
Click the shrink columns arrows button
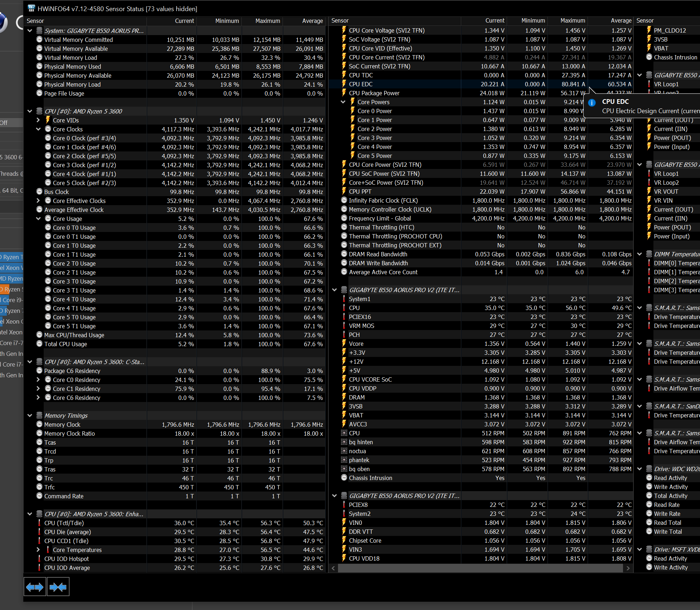(x=58, y=587)
